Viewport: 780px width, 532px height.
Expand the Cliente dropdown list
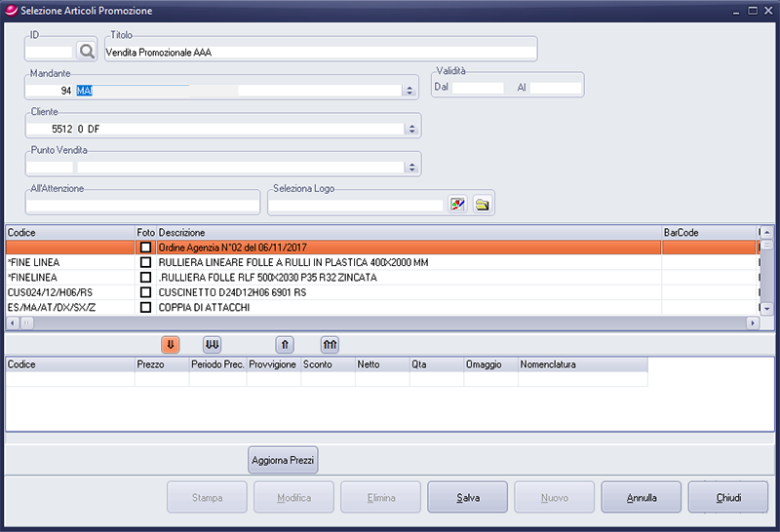pos(412,129)
